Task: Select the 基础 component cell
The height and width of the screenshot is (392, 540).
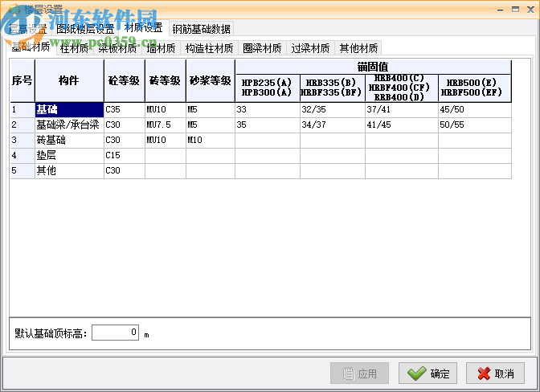Action: click(x=69, y=110)
